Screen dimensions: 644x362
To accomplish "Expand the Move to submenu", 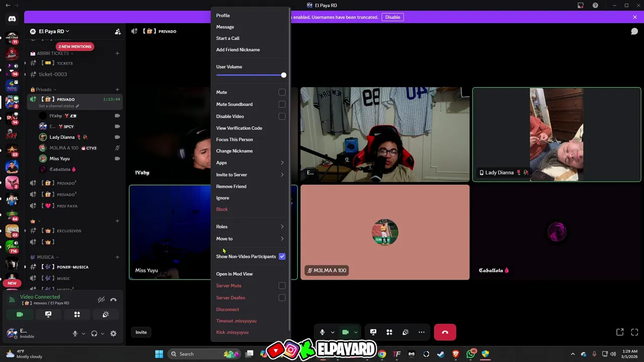I will point(251,239).
